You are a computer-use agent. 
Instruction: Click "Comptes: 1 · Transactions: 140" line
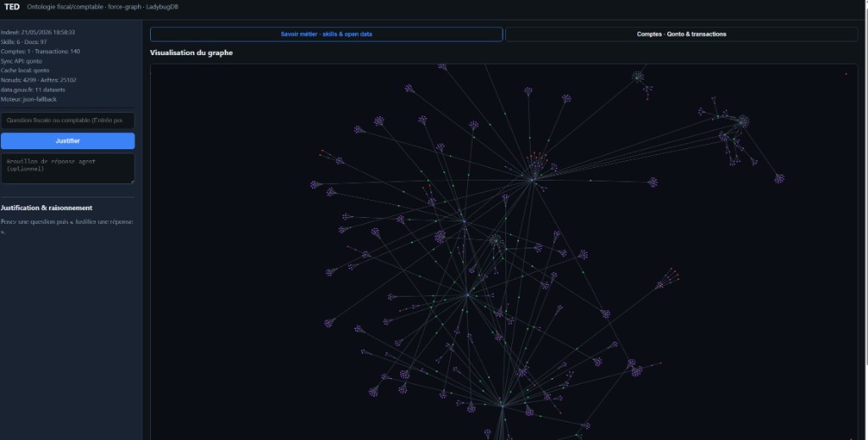[x=40, y=52]
